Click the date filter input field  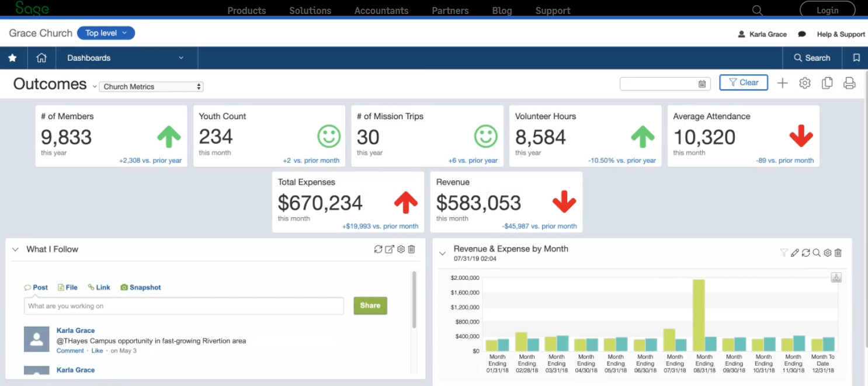coord(665,84)
